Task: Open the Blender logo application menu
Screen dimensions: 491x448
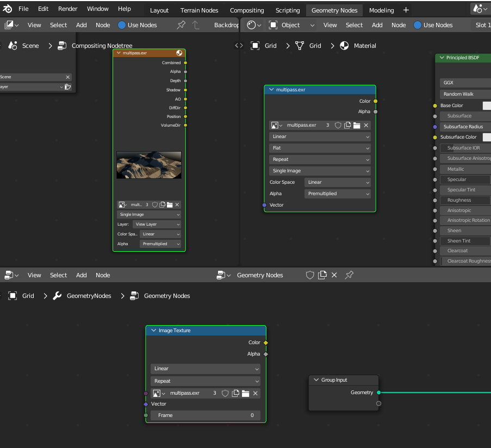Action: click(7, 9)
